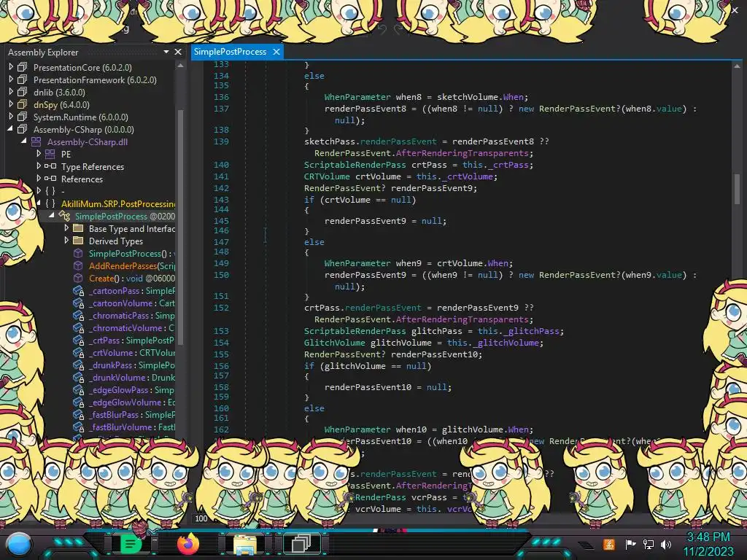Click the code editor vertical scrollbar thumb
The height and width of the screenshot is (560, 747).
[737, 188]
